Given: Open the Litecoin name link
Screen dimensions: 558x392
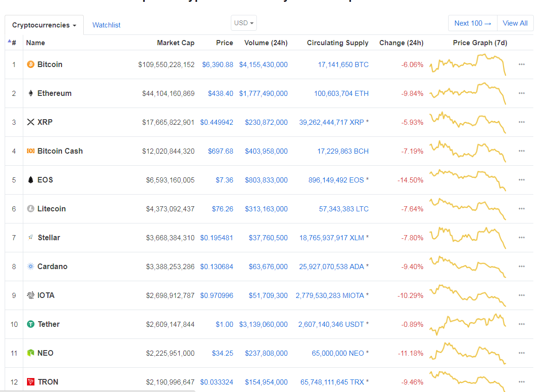Looking at the screenshot, I should 52,209.
